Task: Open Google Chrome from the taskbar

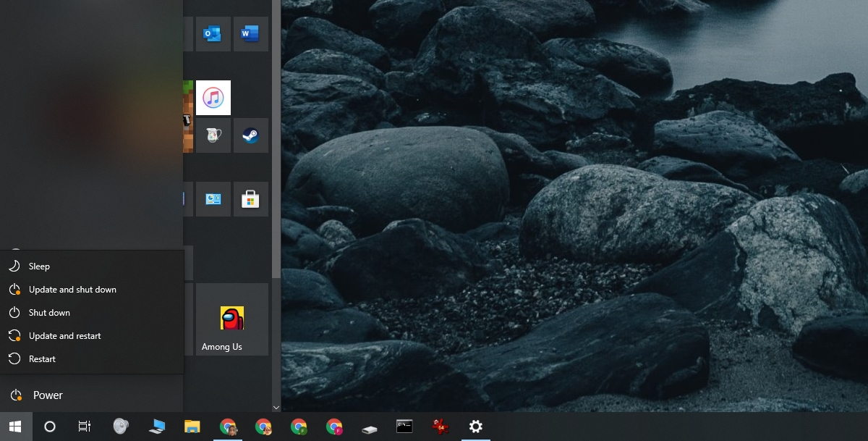Action: (x=229, y=427)
